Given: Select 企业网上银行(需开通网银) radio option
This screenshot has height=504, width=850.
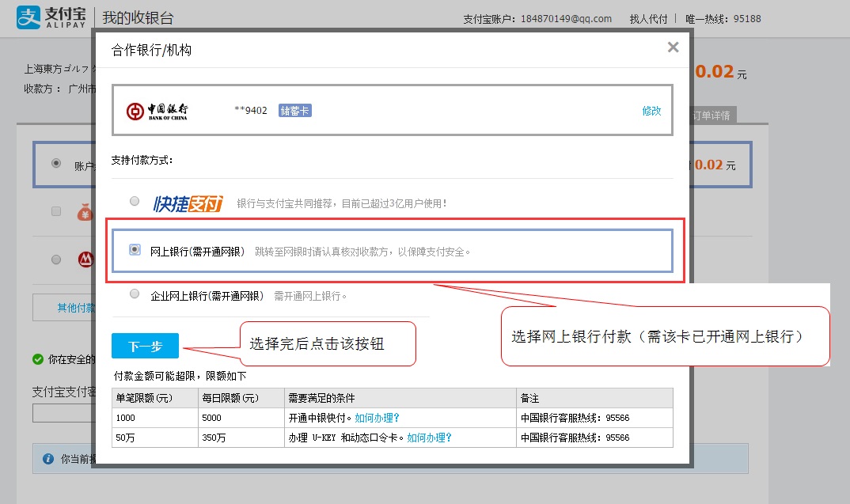Looking at the screenshot, I should click(135, 294).
